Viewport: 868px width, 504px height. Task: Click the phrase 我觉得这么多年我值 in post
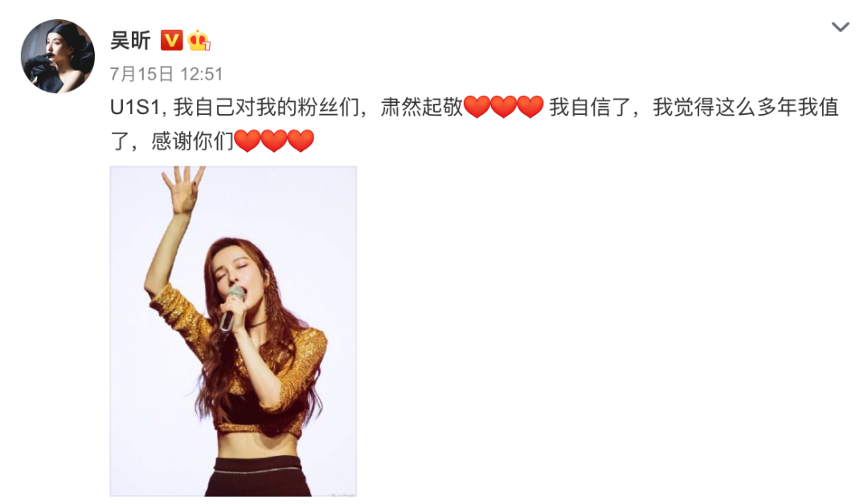[746, 107]
